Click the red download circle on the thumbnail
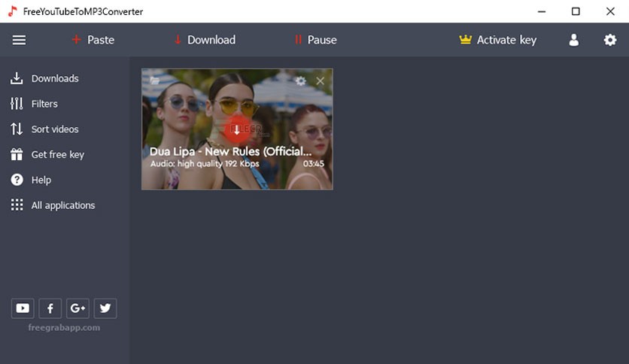Screen dimensions: 629x364 pyautogui.click(x=237, y=129)
